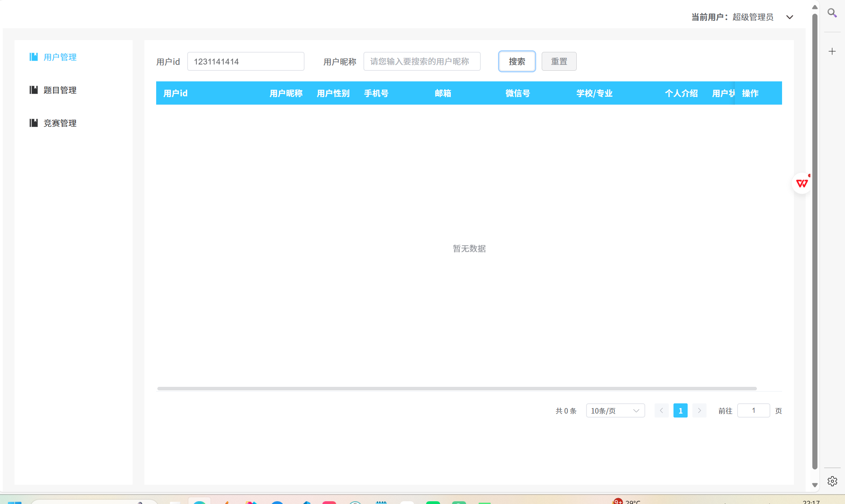Click the table horizontal scrollbar
Image resolution: width=845 pixels, height=504 pixels.
point(456,388)
